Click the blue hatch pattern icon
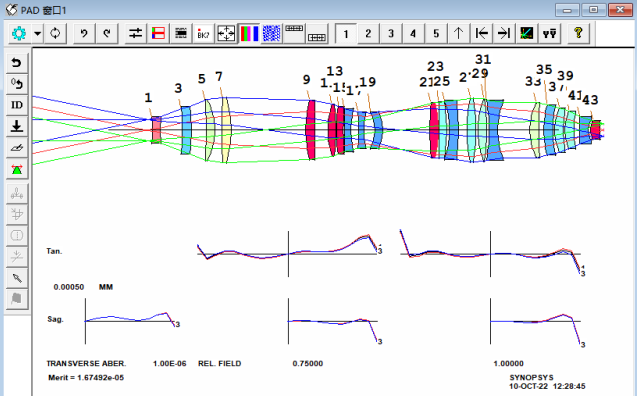The width and height of the screenshot is (637, 396). [x=271, y=33]
